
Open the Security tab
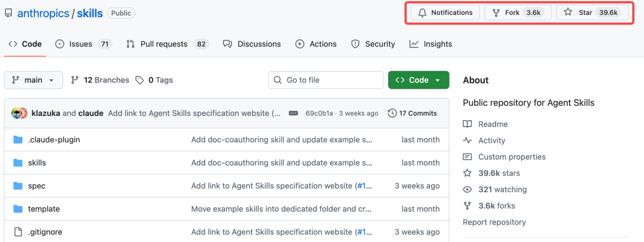(x=373, y=44)
